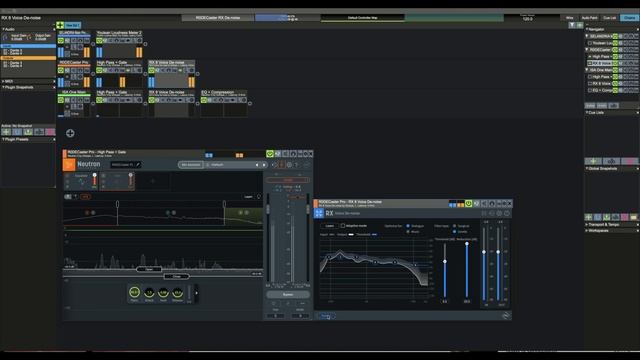Click pencil edit icon beside Neutron track name
The height and width of the screenshot is (360, 640).
pos(138,164)
